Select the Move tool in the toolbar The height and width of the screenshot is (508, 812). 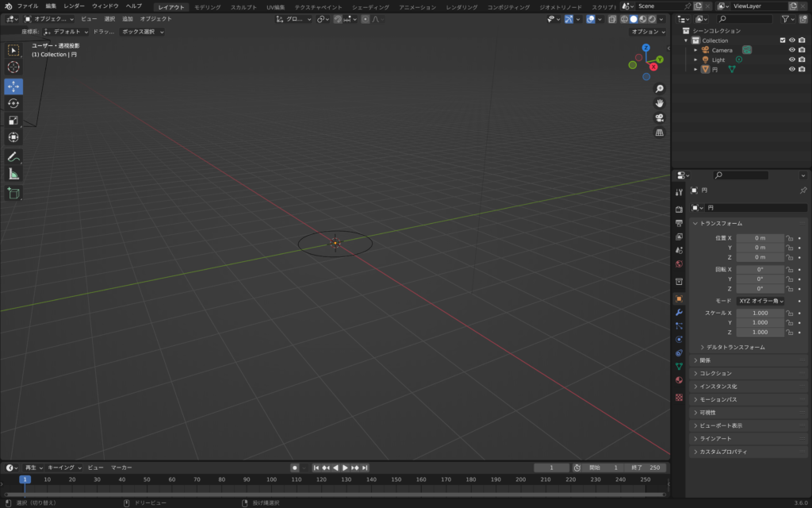(13, 86)
